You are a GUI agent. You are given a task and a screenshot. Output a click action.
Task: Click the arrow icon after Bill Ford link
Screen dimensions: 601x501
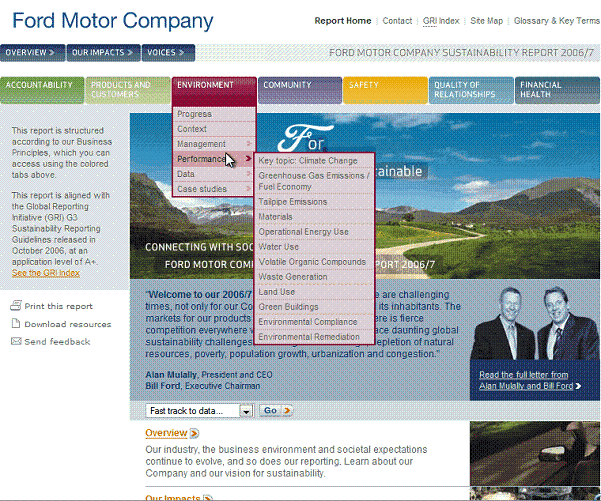579,386
